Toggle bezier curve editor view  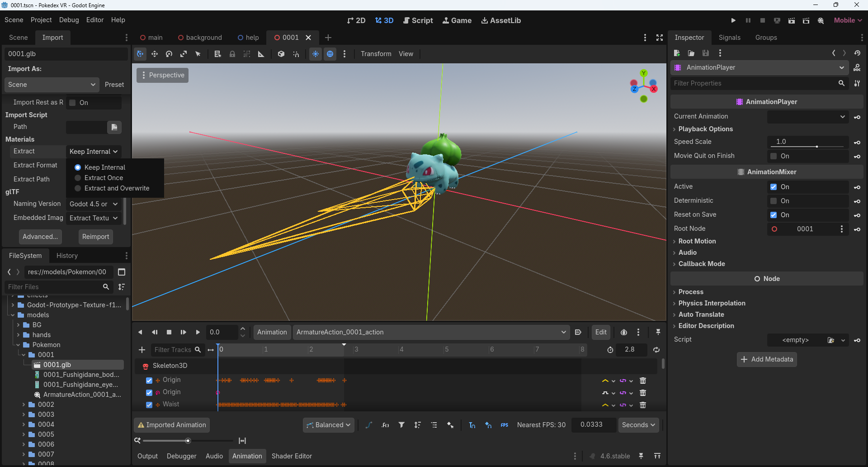coord(369,425)
